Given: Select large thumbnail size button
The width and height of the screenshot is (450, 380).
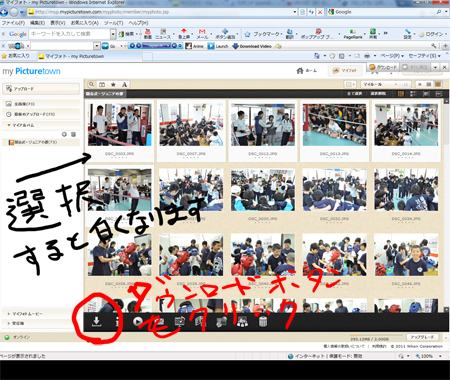Looking at the screenshot, I should (438, 84).
